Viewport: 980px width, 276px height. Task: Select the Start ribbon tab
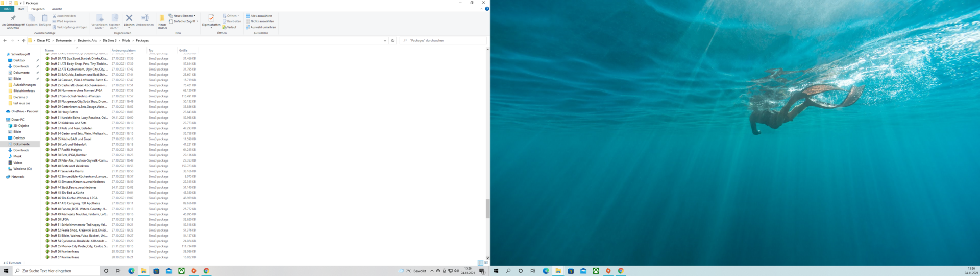tap(21, 9)
